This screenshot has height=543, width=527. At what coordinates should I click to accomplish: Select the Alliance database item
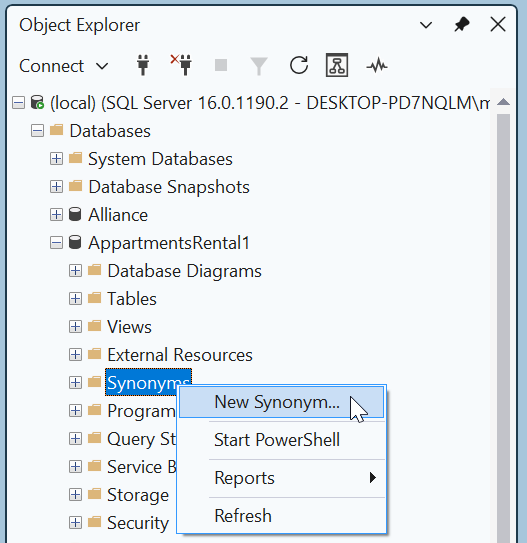point(118,215)
